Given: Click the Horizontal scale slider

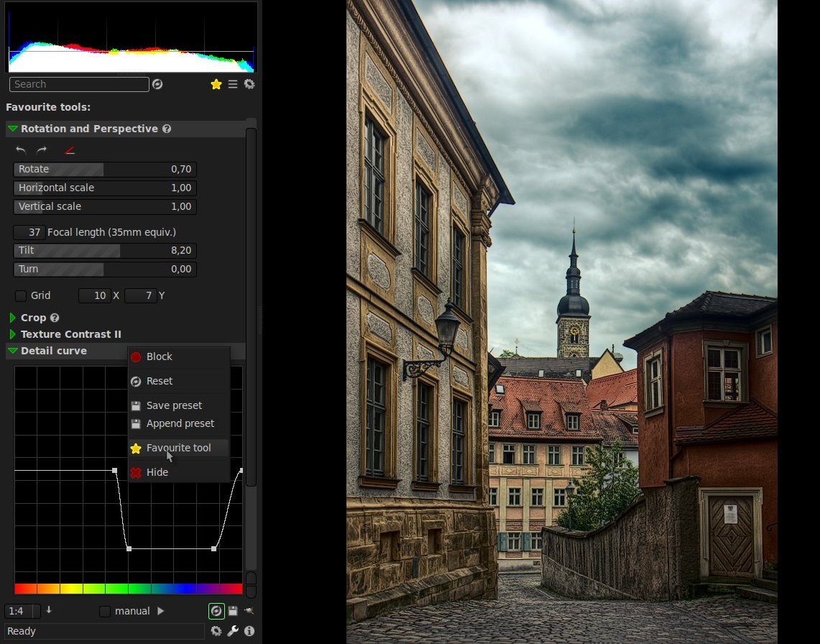Looking at the screenshot, I should [105, 188].
